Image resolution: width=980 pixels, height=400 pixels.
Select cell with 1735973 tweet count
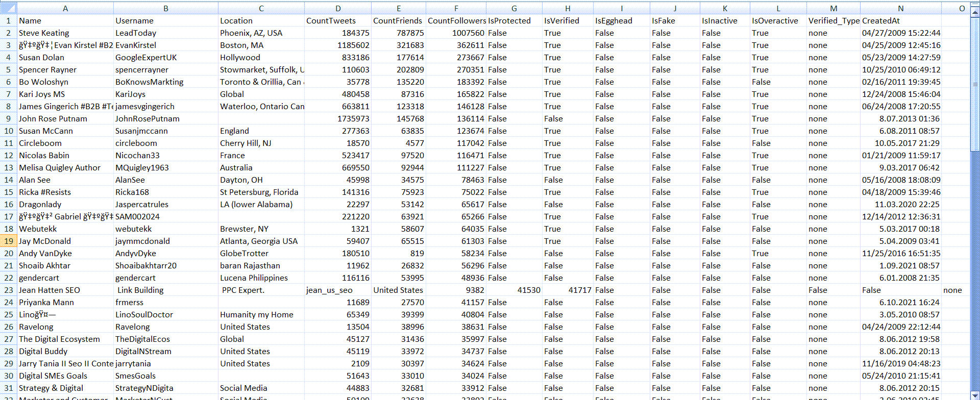click(x=338, y=119)
